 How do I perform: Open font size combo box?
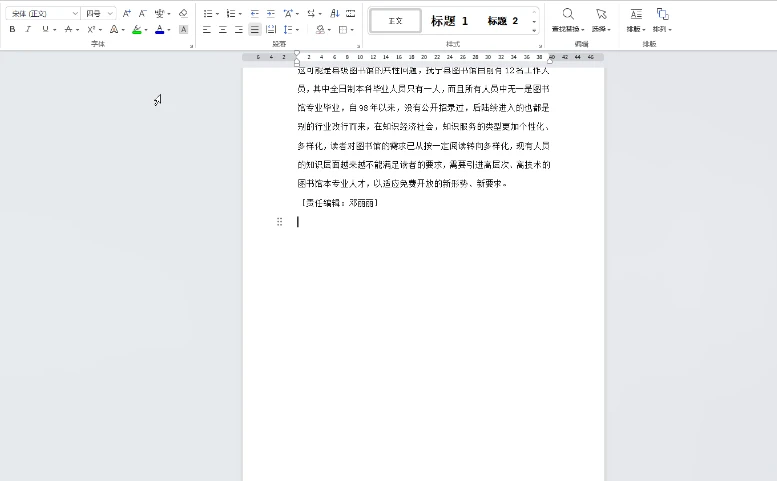point(99,13)
